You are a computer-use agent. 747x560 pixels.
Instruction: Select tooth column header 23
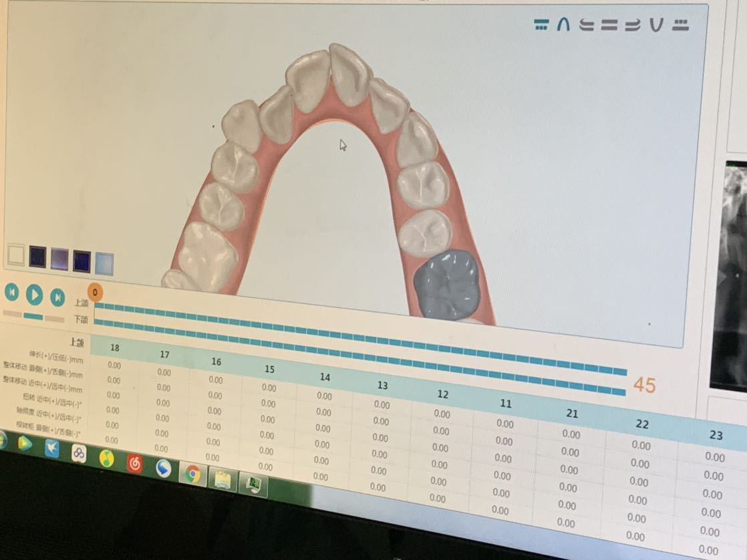(716, 435)
